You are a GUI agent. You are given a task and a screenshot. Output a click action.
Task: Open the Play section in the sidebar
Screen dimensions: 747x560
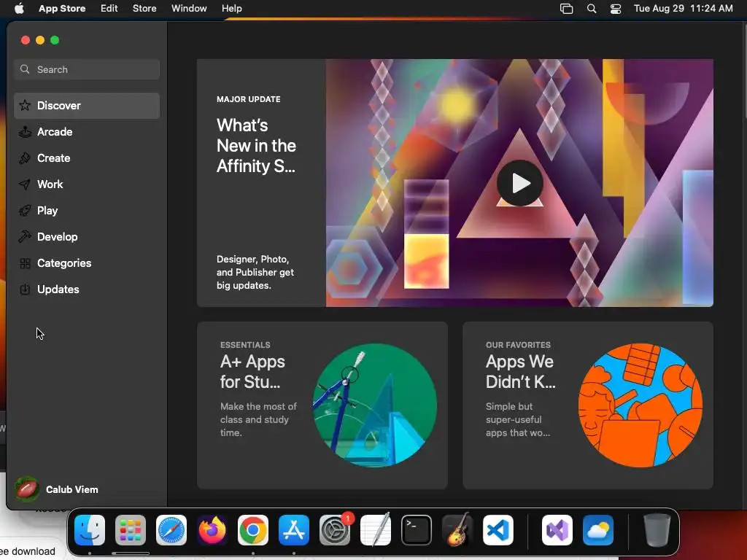pyautogui.click(x=87, y=211)
